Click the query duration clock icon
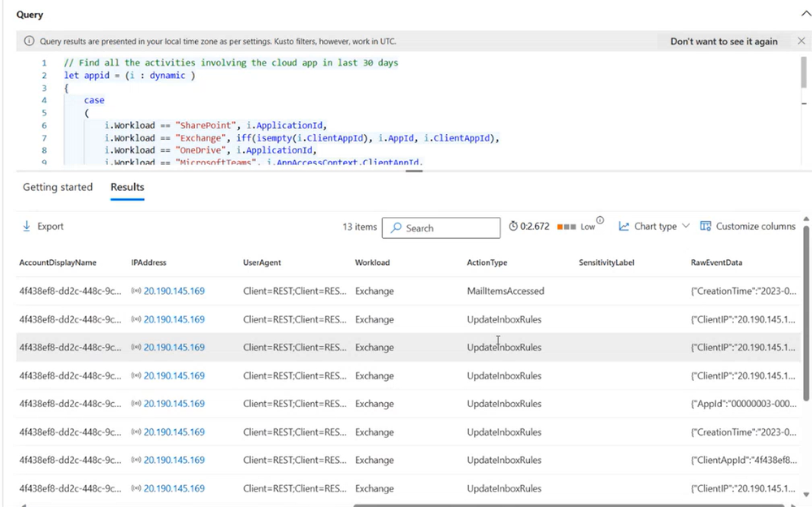812x507 pixels. tap(514, 227)
